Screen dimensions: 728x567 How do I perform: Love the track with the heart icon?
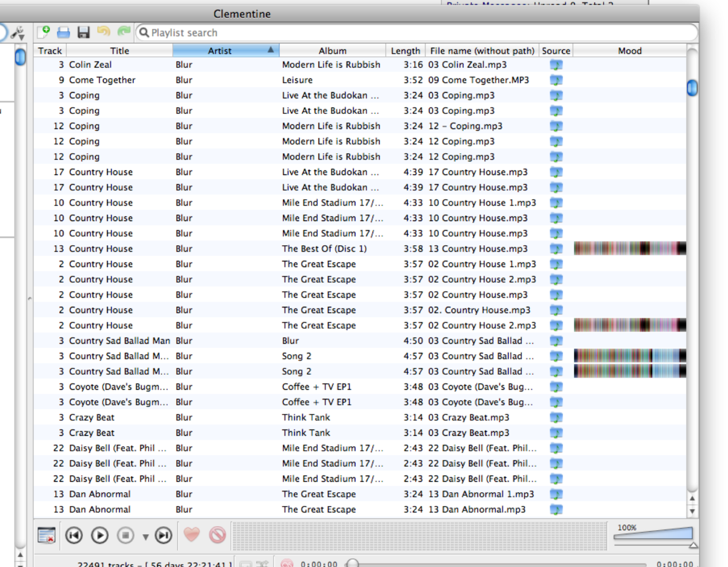click(x=192, y=535)
